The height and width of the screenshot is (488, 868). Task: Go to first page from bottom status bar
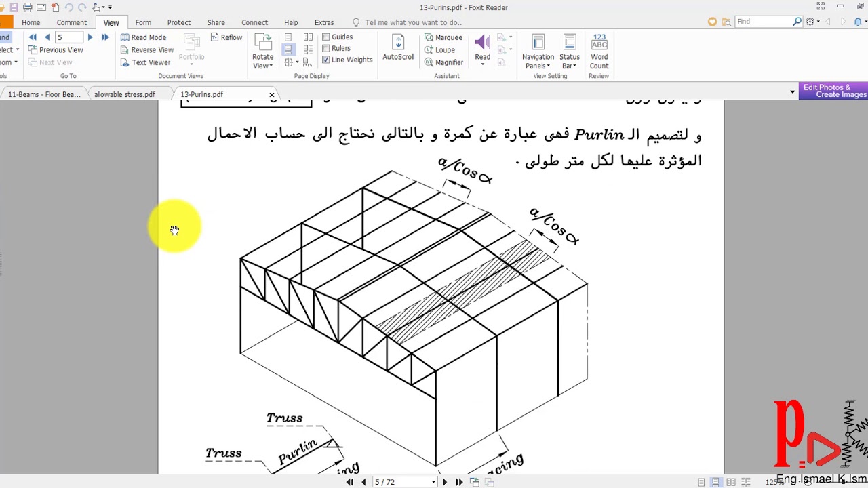pos(350,482)
